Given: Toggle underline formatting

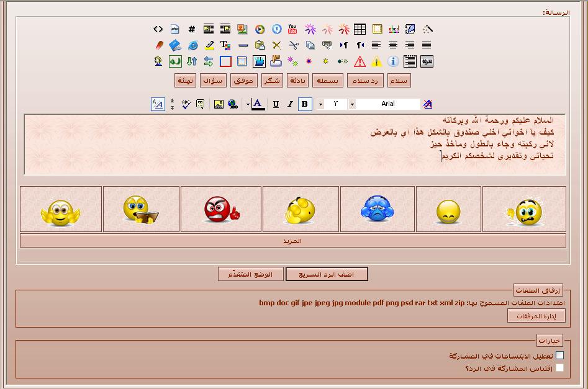Looking at the screenshot, I should pyautogui.click(x=276, y=104).
